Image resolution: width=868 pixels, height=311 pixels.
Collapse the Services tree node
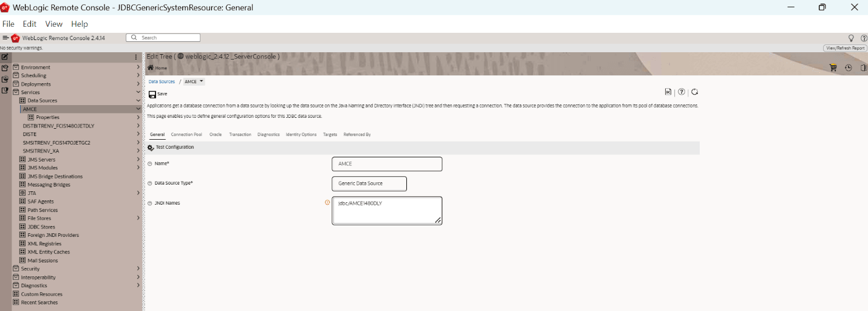click(x=138, y=92)
